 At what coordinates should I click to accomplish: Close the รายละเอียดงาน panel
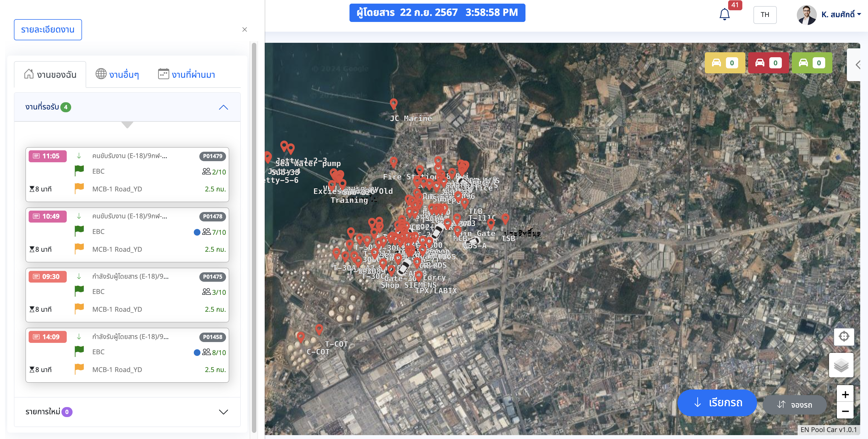(244, 30)
